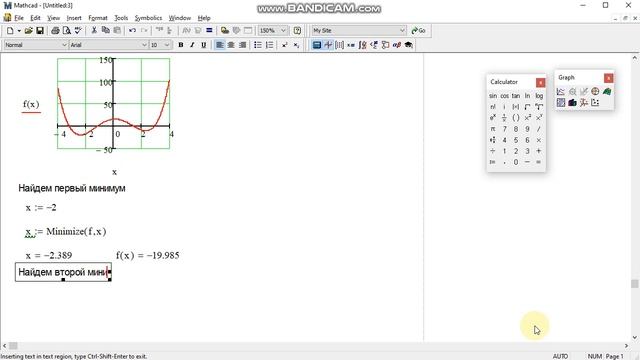Close the Graph palette

(608, 78)
